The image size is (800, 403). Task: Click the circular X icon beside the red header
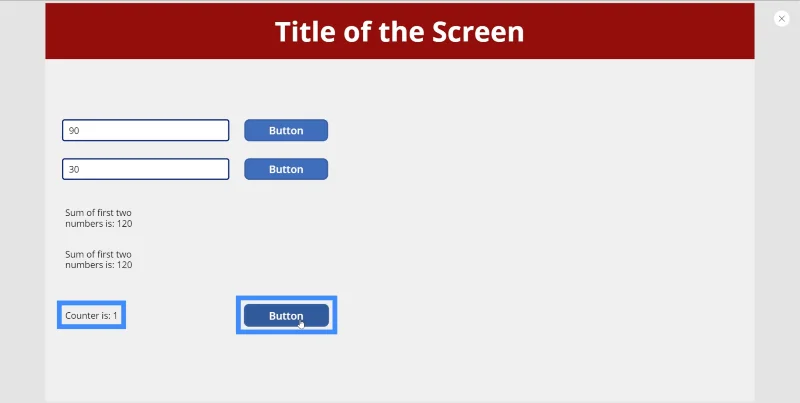tap(781, 19)
